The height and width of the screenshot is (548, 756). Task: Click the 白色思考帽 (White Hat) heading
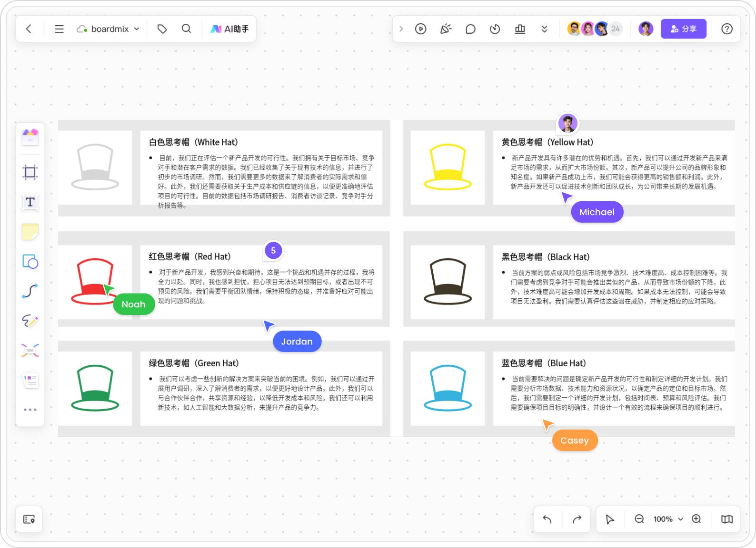click(193, 142)
